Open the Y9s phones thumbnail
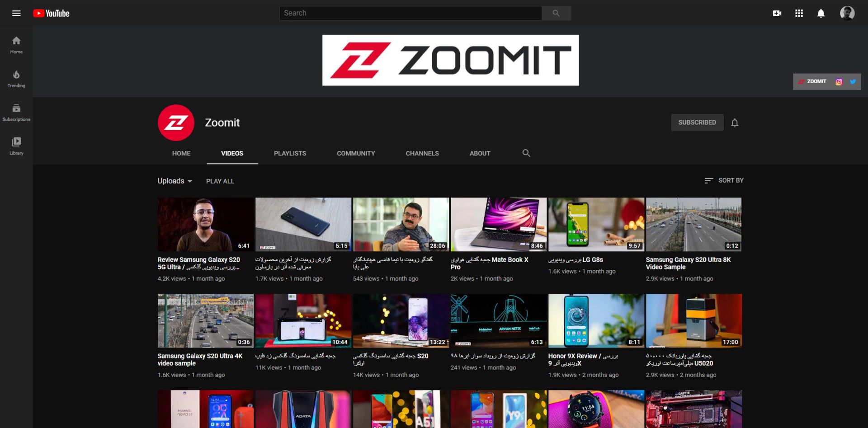Screen dimensions: 868x428 pos(498,409)
